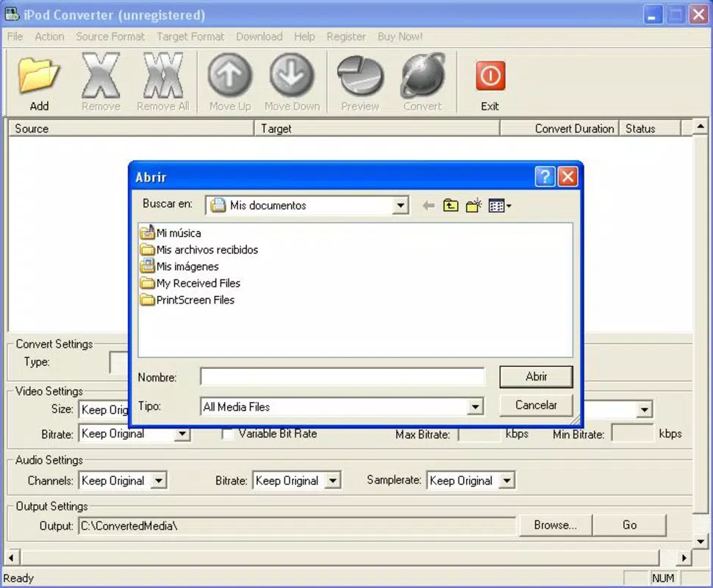Viewport: 713px width, 588px height.
Task: Open the File menu
Action: [x=15, y=36]
